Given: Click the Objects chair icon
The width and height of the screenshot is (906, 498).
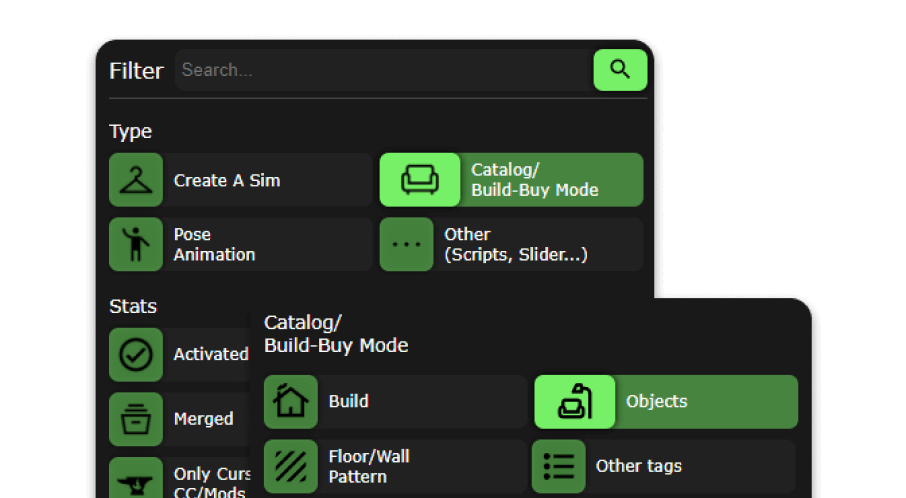Looking at the screenshot, I should point(574,402).
